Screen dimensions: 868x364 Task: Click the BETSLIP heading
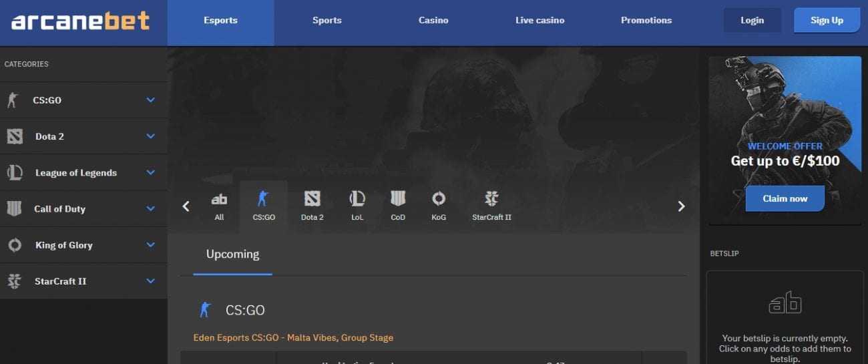[x=724, y=254]
